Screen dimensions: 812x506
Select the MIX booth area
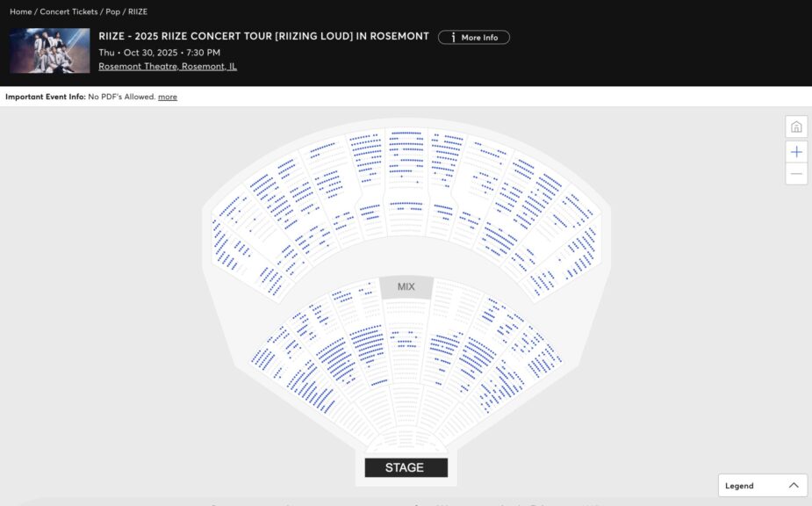coord(406,287)
